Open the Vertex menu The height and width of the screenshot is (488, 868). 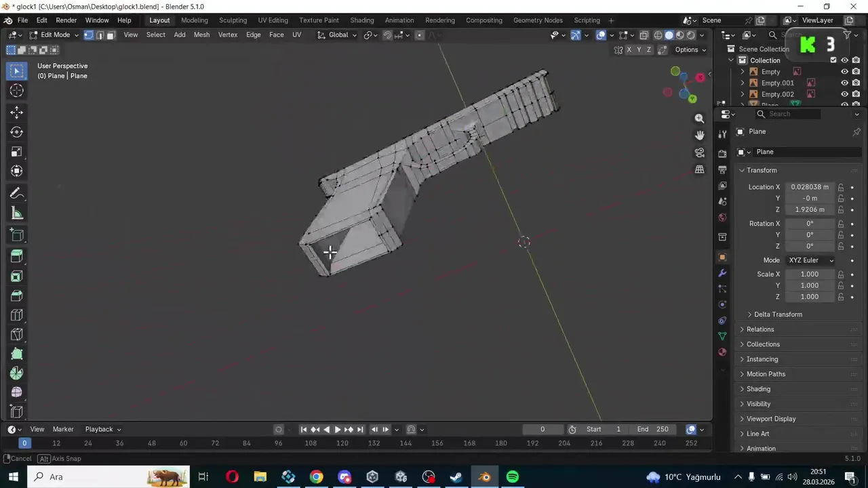[228, 35]
